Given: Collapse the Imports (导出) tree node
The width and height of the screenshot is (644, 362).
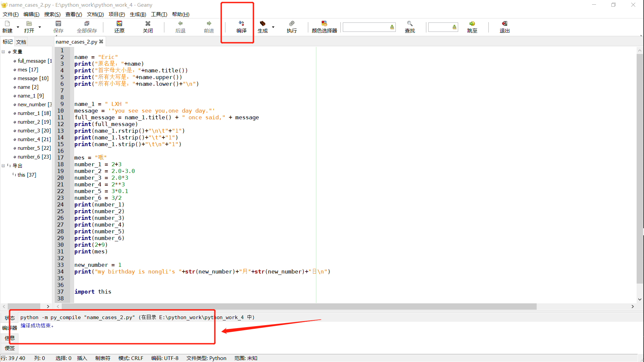Looking at the screenshot, I should click(3, 166).
